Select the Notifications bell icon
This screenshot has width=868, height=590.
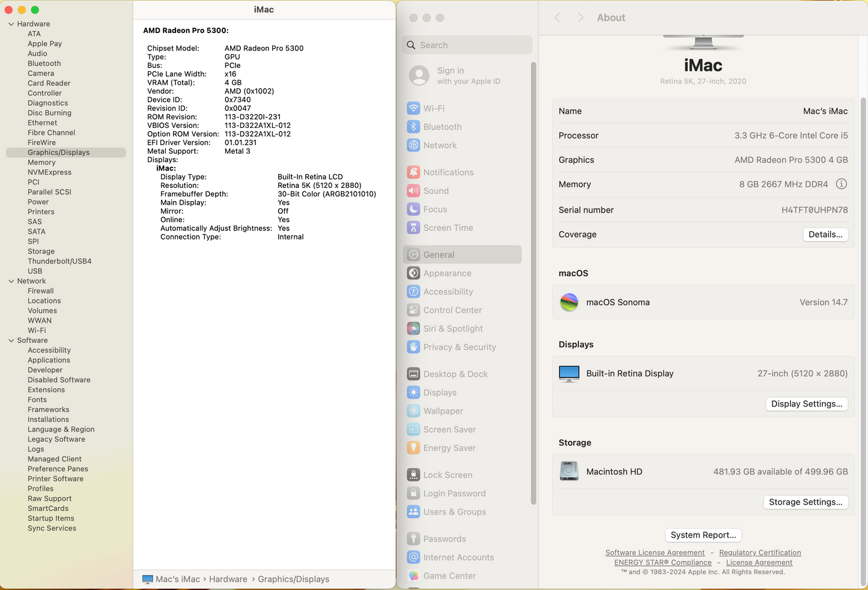(413, 172)
